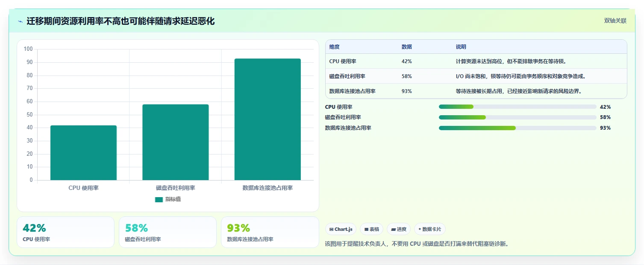Click the 磁盘吞吐利用率 progress bar
The image size is (644, 265).
[518, 117]
